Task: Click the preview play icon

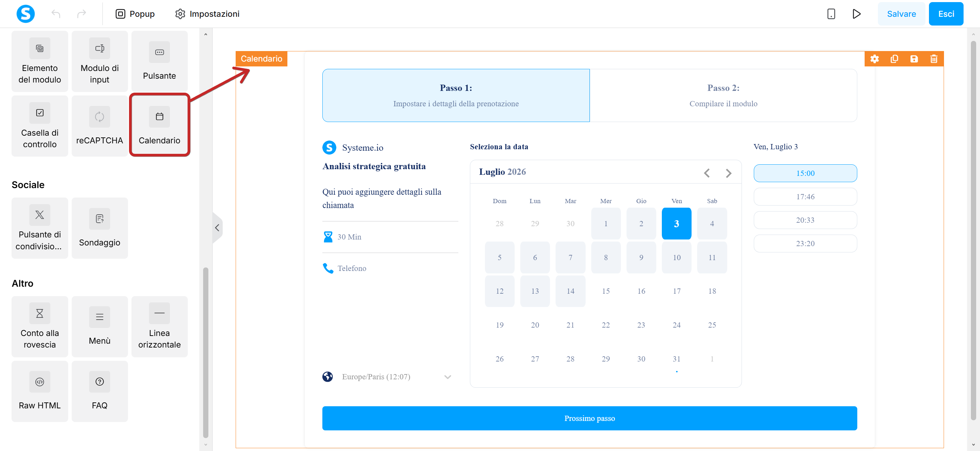Action: (856, 14)
